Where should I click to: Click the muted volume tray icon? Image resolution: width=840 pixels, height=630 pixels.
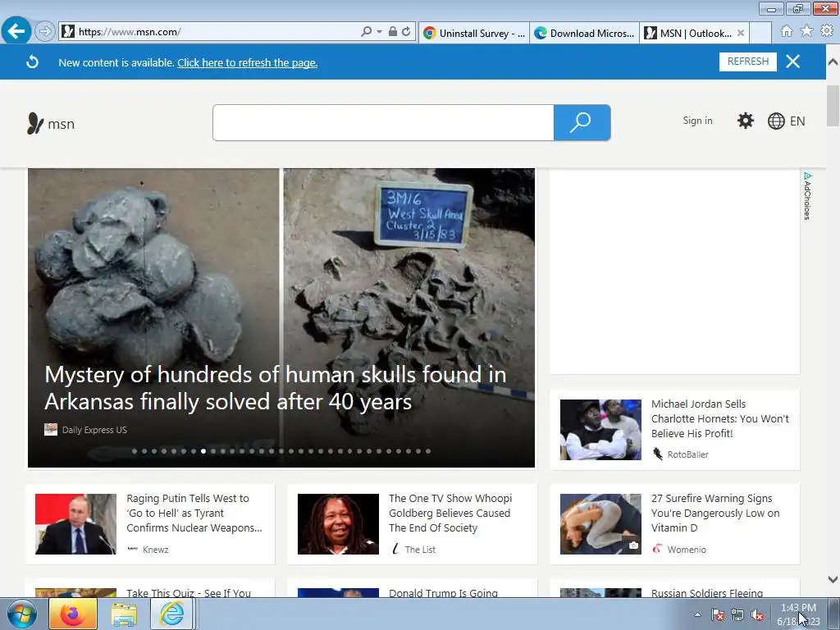point(757,614)
